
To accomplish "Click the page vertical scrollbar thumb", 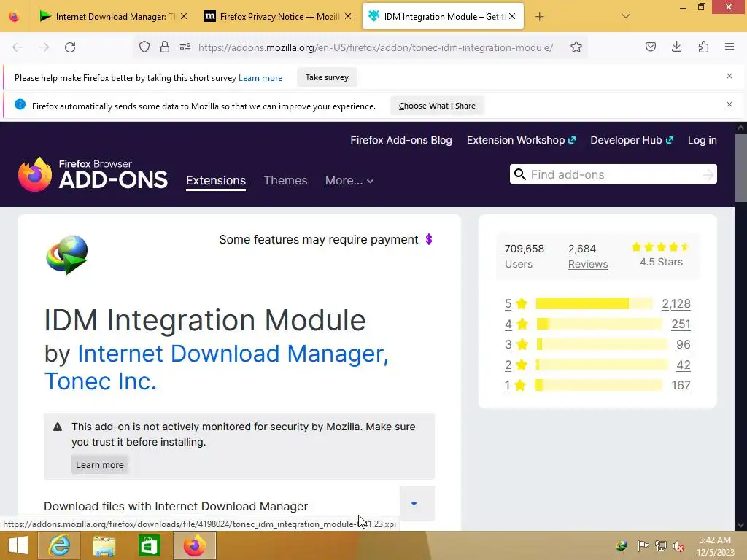I will coord(740,168).
